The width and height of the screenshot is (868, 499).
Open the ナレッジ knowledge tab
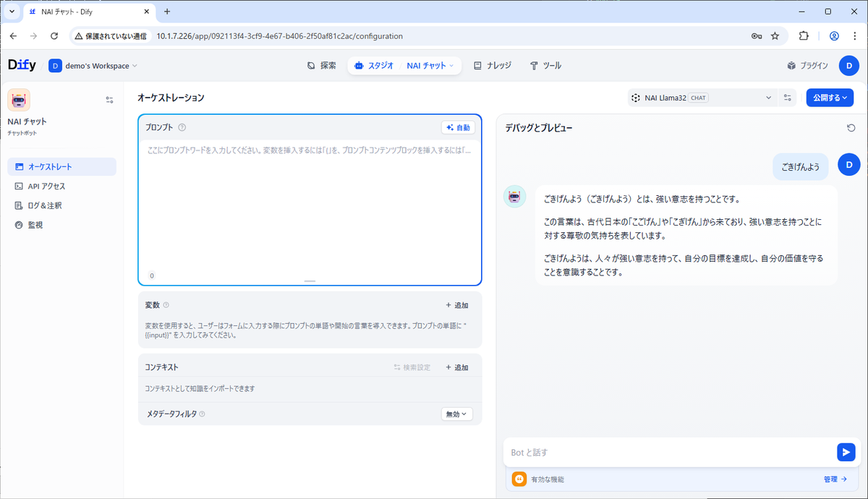click(492, 65)
